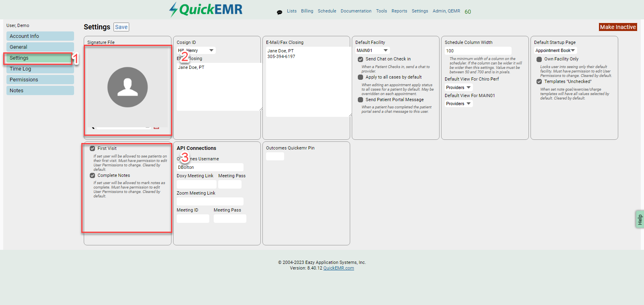Screen dimensions: 644x305
Task: Open the Cosign ID dropdown
Action: coord(196,50)
